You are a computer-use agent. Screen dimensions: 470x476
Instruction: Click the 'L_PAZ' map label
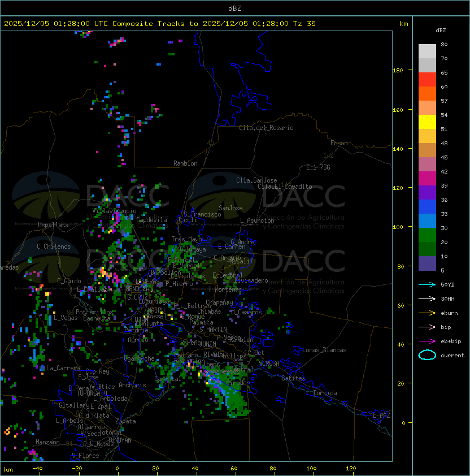coord(381,416)
